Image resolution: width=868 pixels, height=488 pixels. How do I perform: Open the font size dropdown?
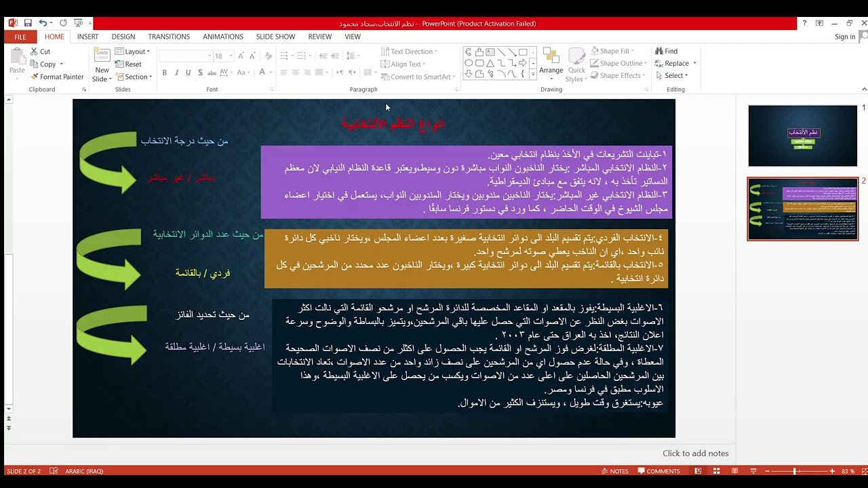point(231,56)
